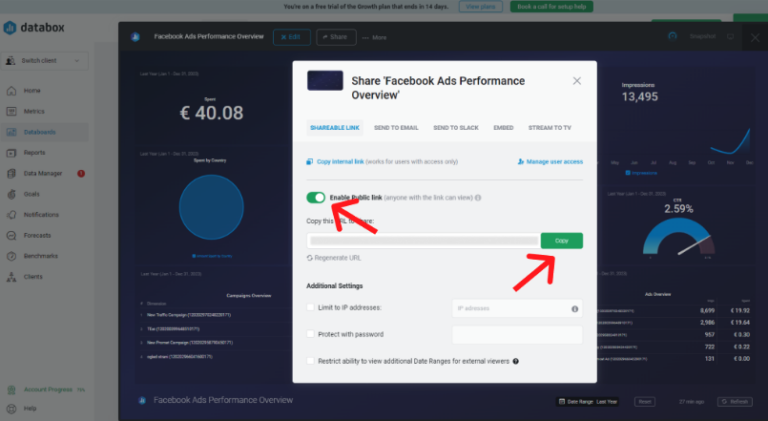Screen dimensions: 768x421
Task: Go to the Stream to TV tab
Action: [x=551, y=128]
